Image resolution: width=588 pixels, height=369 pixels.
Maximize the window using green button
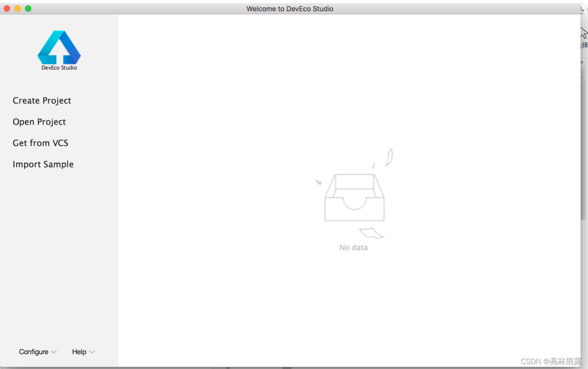(28, 8)
